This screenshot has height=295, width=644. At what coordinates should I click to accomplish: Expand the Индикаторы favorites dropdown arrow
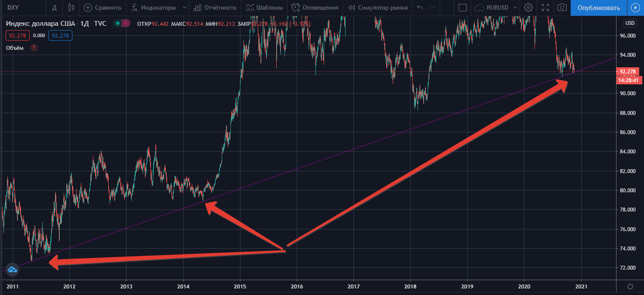click(185, 7)
